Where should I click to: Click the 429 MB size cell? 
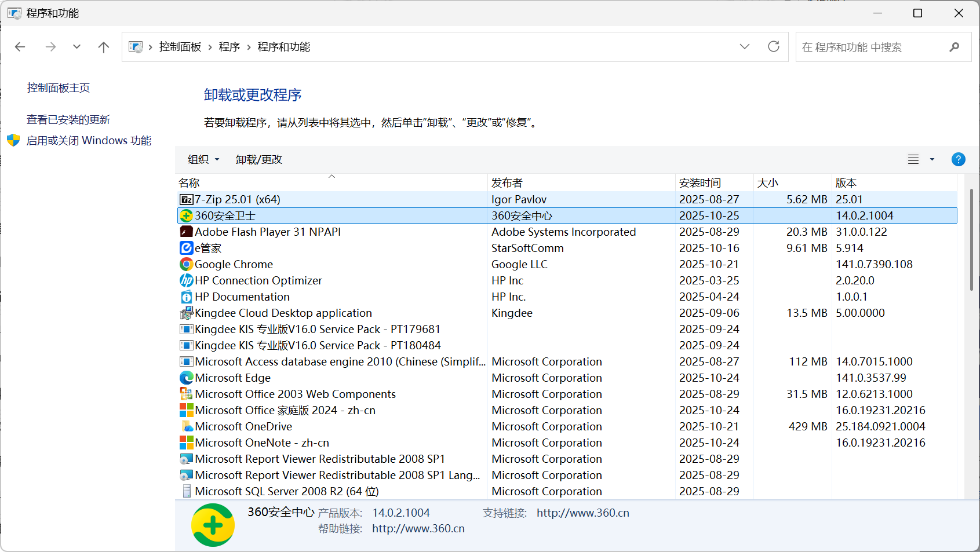[808, 427]
